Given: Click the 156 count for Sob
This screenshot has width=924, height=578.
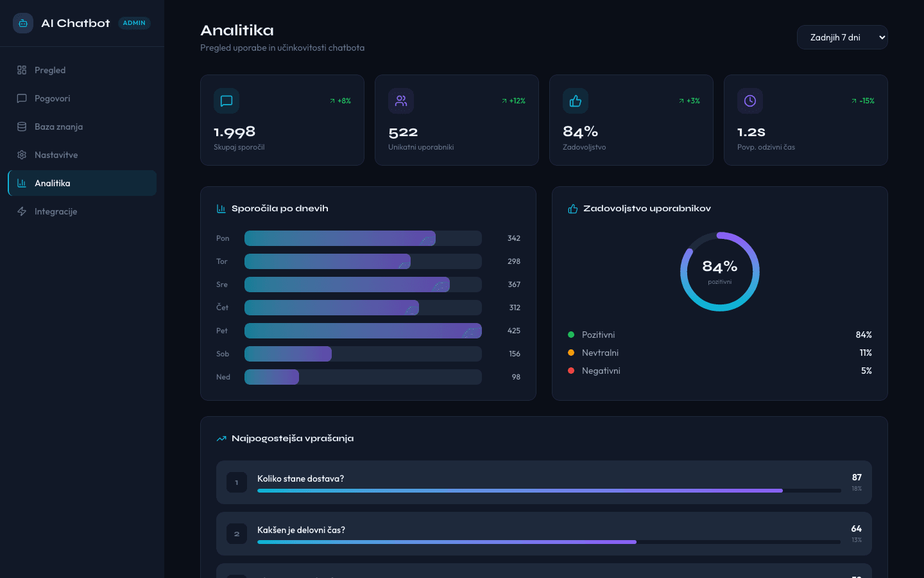Looking at the screenshot, I should (515, 354).
